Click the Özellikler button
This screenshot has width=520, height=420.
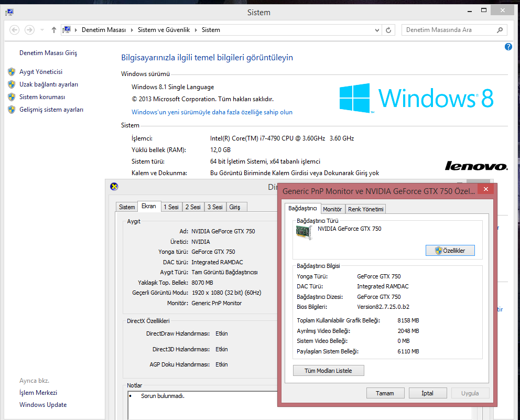click(450, 251)
